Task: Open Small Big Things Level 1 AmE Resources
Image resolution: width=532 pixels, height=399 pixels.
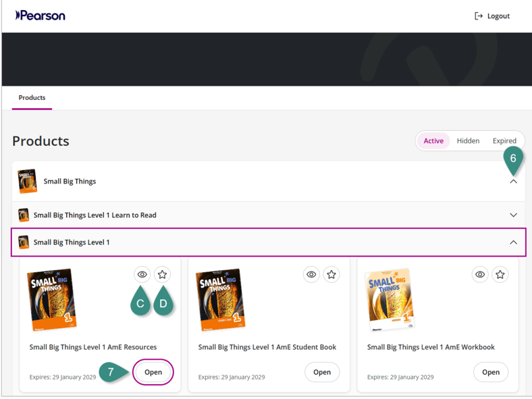Action: point(153,372)
